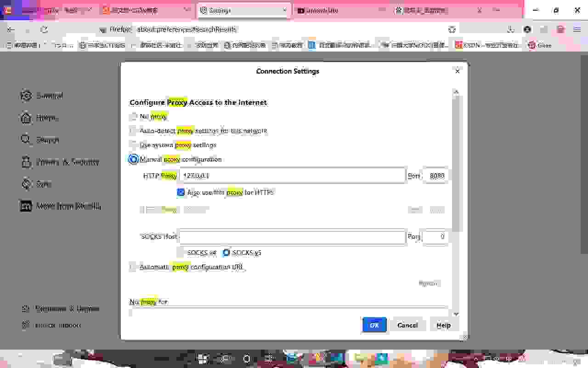Select Use system proxy settings option

click(x=133, y=145)
